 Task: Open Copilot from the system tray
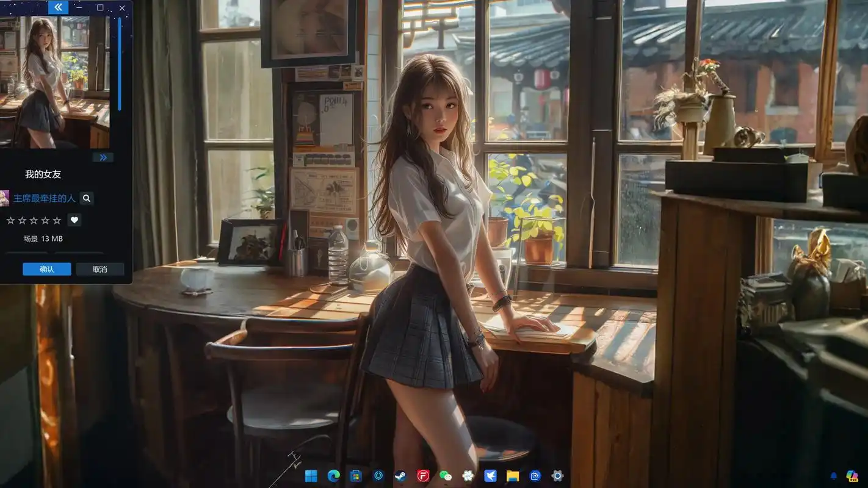[x=853, y=476]
